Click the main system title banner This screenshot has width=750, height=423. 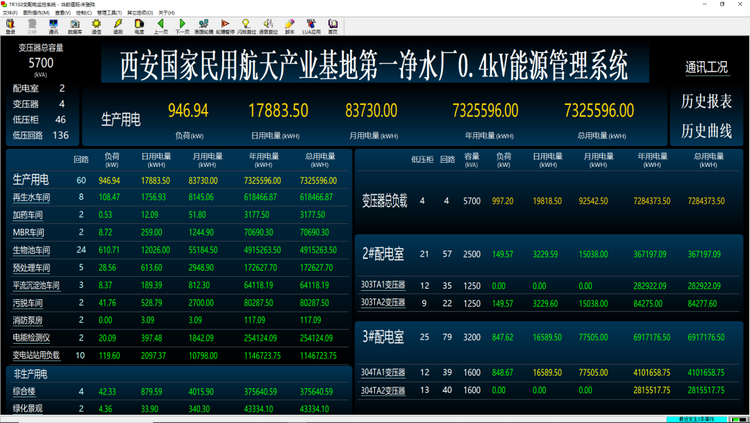(375, 65)
